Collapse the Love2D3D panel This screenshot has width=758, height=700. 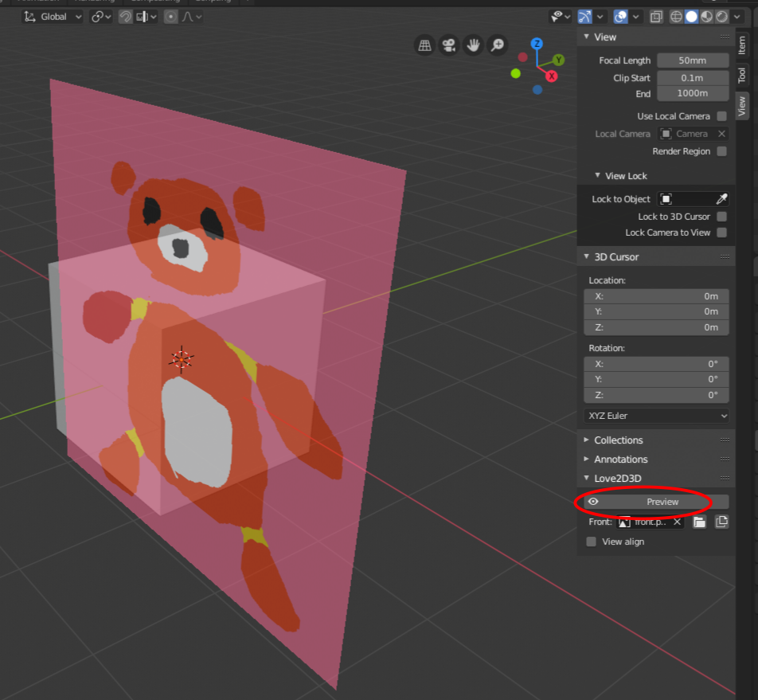click(x=586, y=478)
